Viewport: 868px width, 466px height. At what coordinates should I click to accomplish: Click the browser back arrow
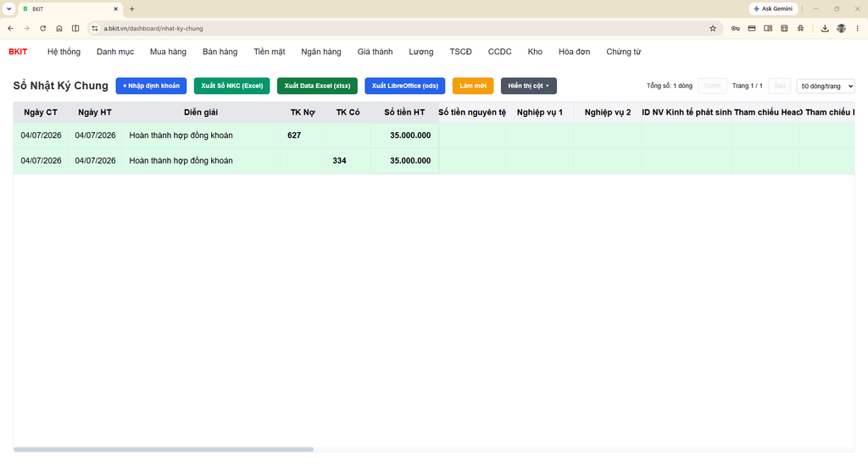pyautogui.click(x=10, y=28)
